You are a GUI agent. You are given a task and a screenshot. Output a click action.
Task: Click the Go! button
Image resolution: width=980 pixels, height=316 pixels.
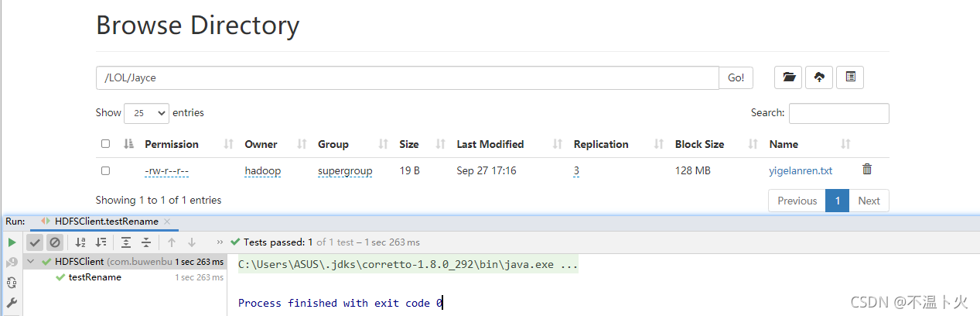point(736,77)
